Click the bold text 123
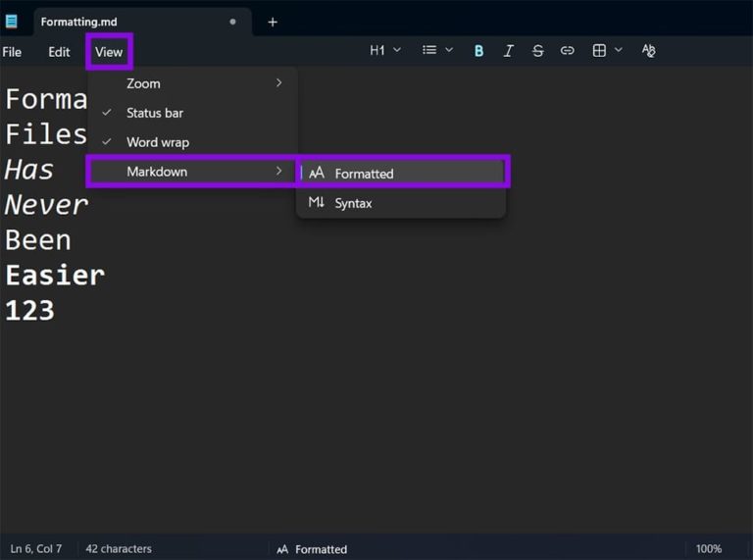This screenshot has height=560, width=753. tap(29, 311)
